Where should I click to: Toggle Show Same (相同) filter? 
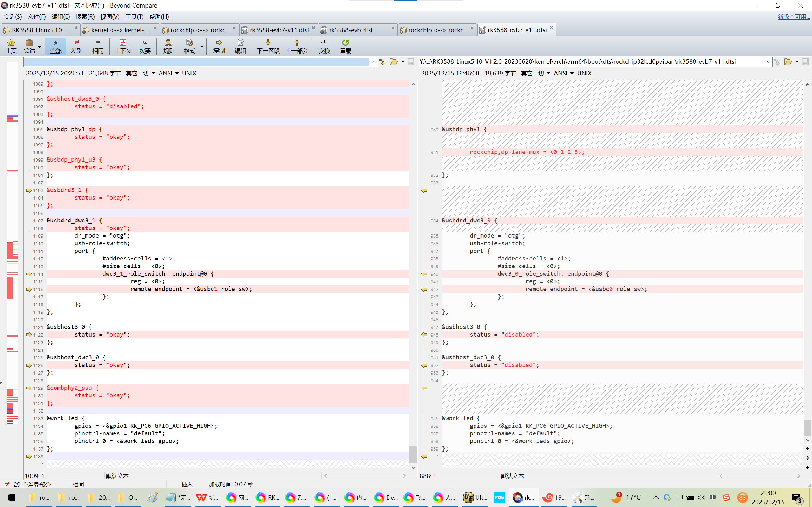tap(98, 46)
